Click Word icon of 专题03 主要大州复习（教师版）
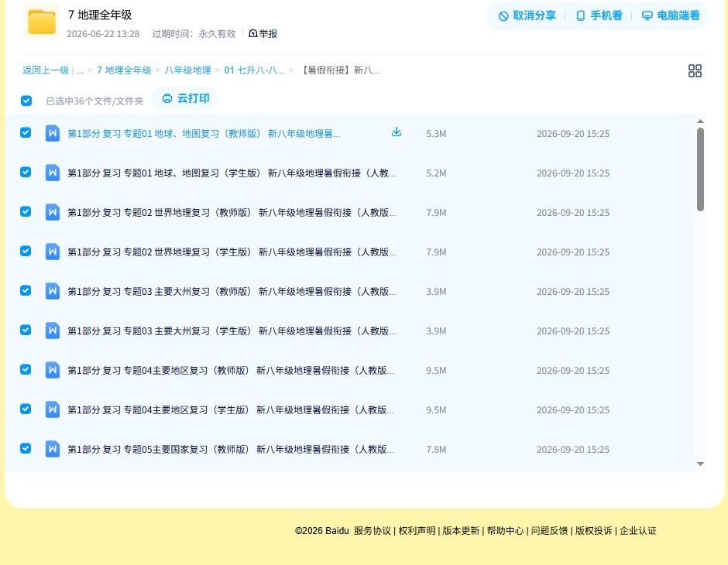The width and height of the screenshot is (728, 565). click(53, 291)
